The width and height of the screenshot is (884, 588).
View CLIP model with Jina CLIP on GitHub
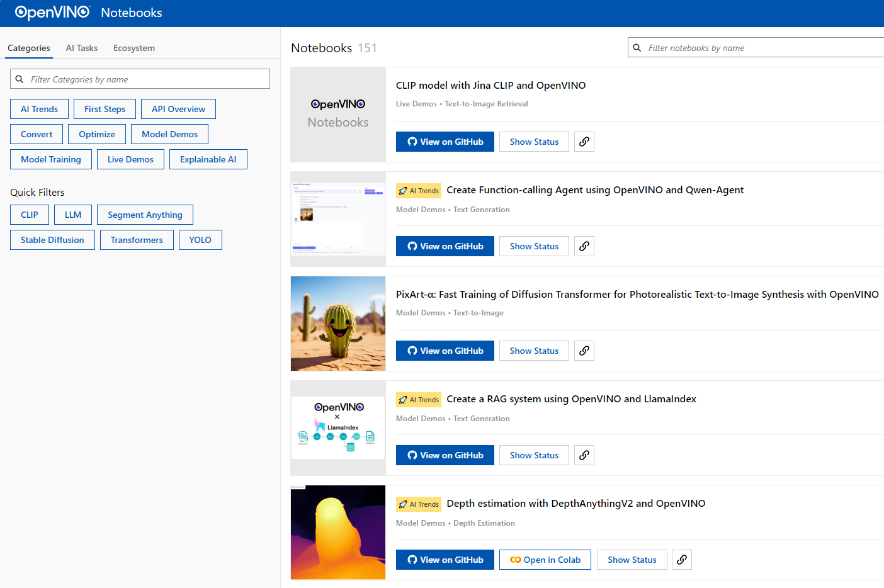coord(445,142)
